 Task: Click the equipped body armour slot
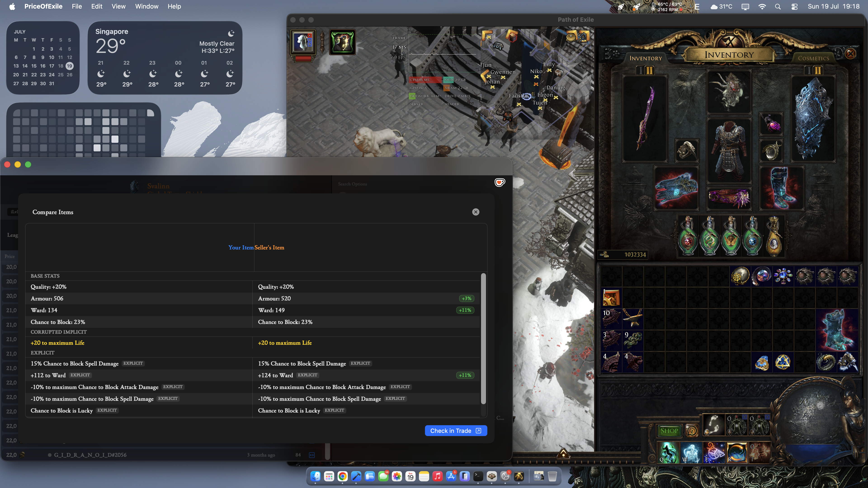729,150
